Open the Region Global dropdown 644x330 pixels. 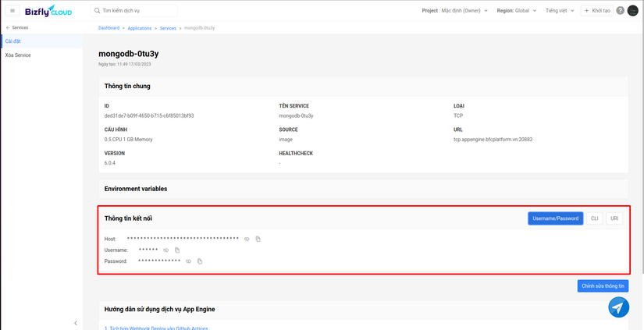tap(517, 11)
